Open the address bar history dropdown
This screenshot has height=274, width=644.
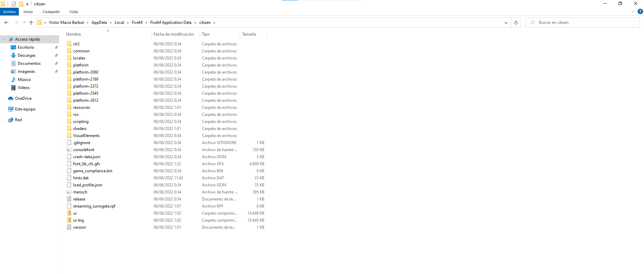[x=506, y=22]
